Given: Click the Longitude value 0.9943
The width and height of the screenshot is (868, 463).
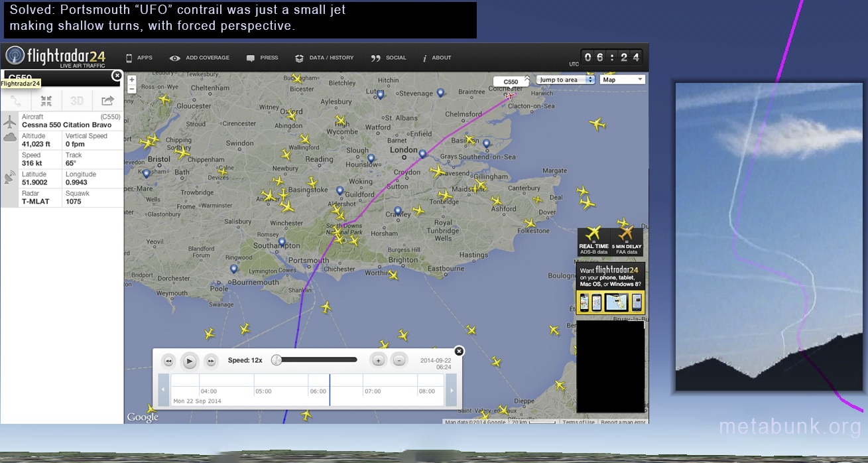Looking at the screenshot, I should pyautogui.click(x=76, y=182).
